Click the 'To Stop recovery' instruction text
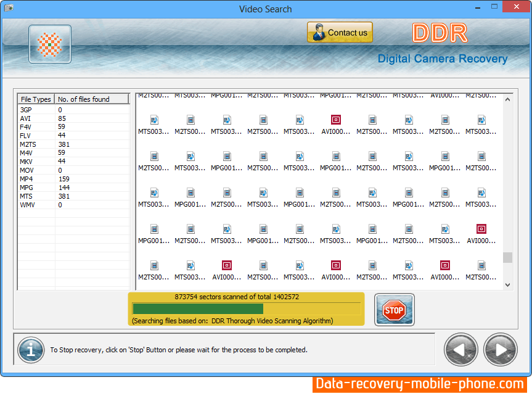This screenshot has width=532, height=393. (x=179, y=350)
